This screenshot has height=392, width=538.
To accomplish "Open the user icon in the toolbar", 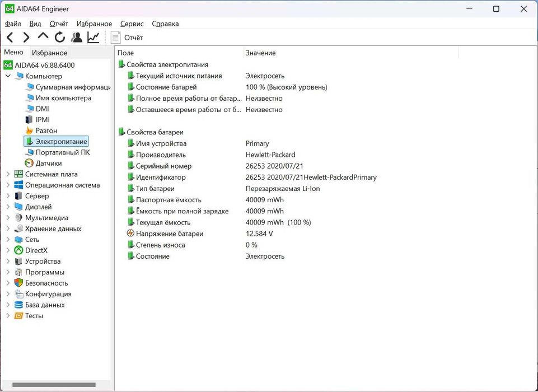I will click(x=77, y=37).
